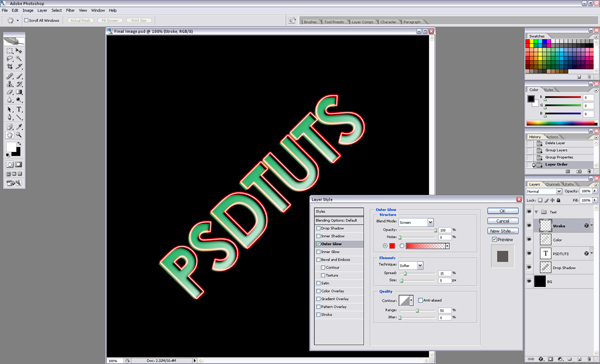Adjust the Range slider

coord(417,311)
